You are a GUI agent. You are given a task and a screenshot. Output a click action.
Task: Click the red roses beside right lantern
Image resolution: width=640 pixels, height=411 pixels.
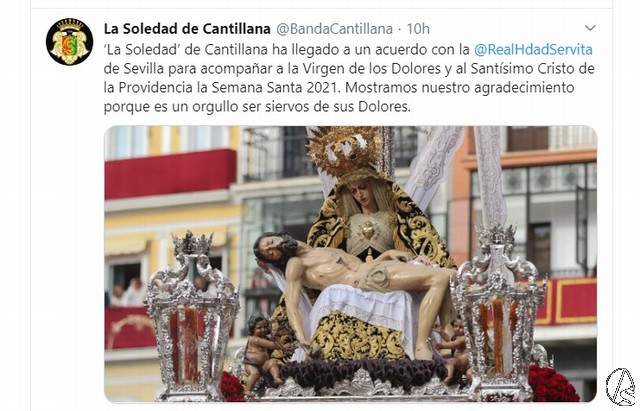tap(552, 384)
